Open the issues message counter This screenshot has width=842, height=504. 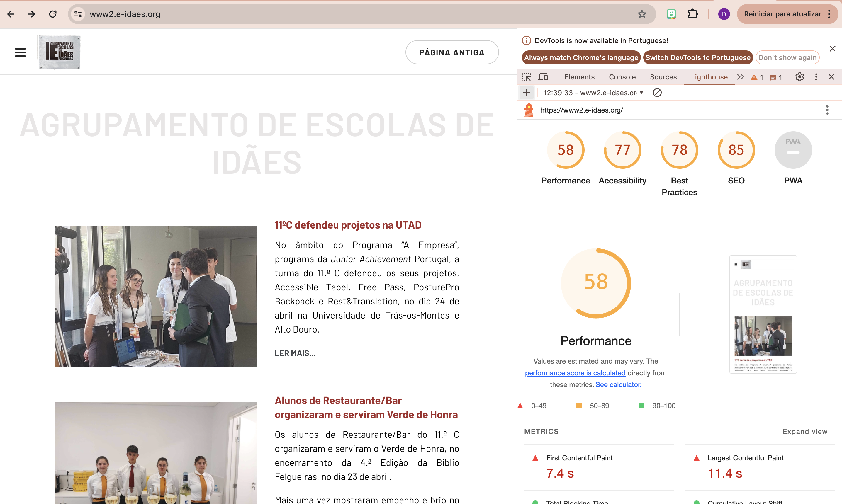pyautogui.click(x=775, y=77)
